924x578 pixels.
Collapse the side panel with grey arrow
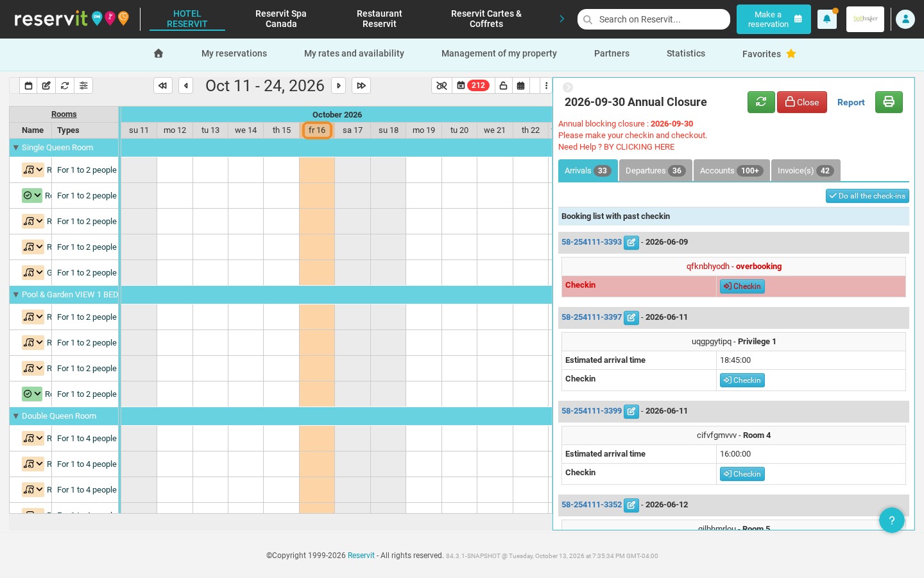(x=568, y=87)
